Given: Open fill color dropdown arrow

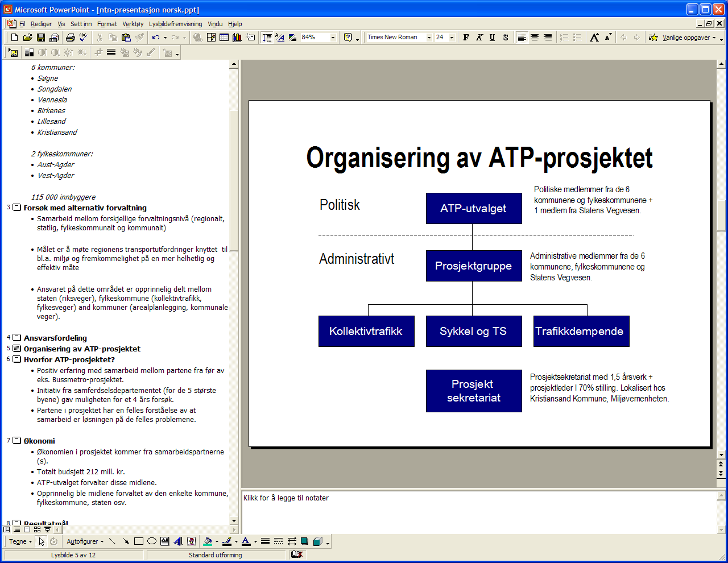Looking at the screenshot, I should [217, 541].
